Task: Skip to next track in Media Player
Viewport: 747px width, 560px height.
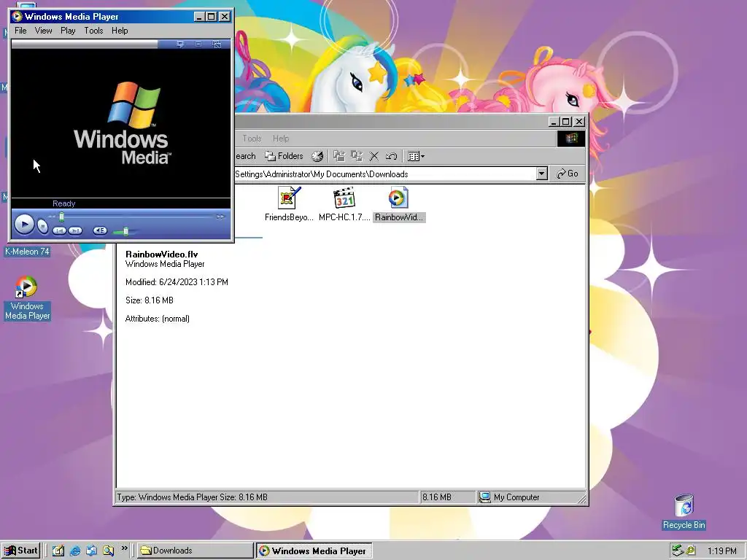Action: coord(75,231)
